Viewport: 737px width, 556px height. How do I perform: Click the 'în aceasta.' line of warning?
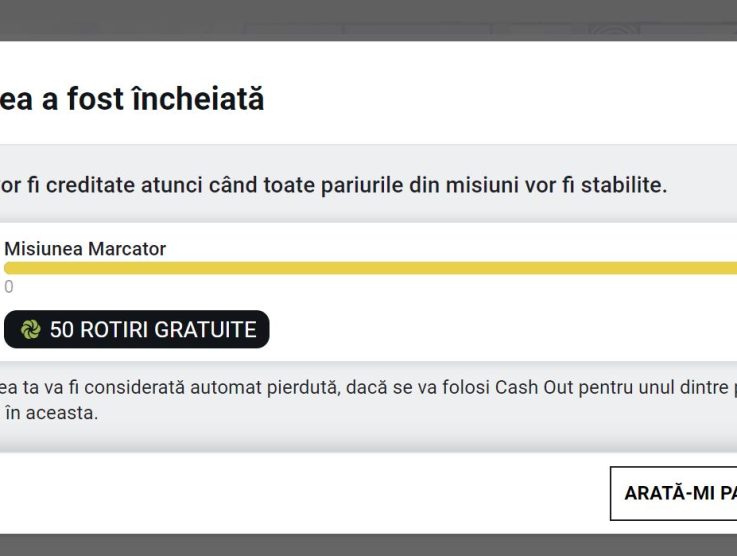[52, 413]
